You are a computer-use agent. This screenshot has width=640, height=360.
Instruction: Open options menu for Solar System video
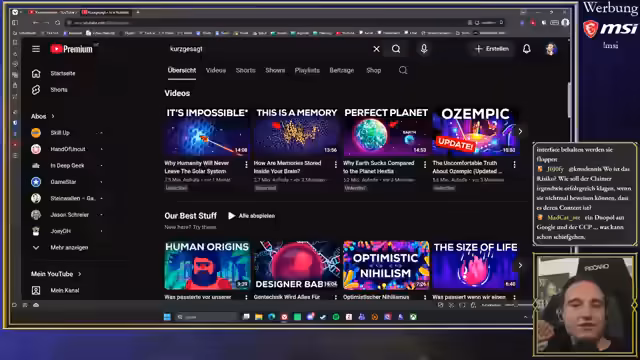click(x=246, y=164)
